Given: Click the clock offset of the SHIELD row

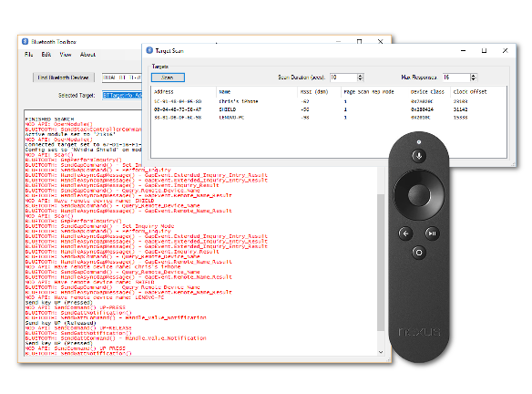Looking at the screenshot, I should (x=460, y=109).
